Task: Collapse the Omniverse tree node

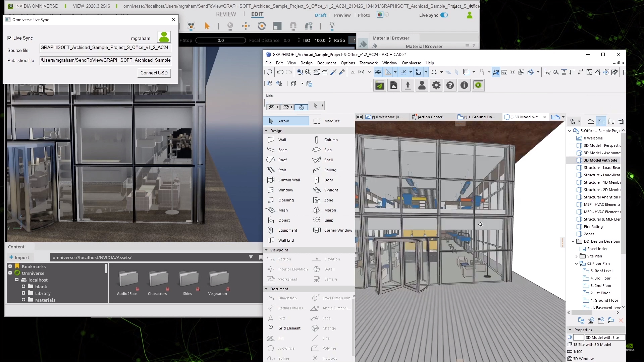Action: 10,273
